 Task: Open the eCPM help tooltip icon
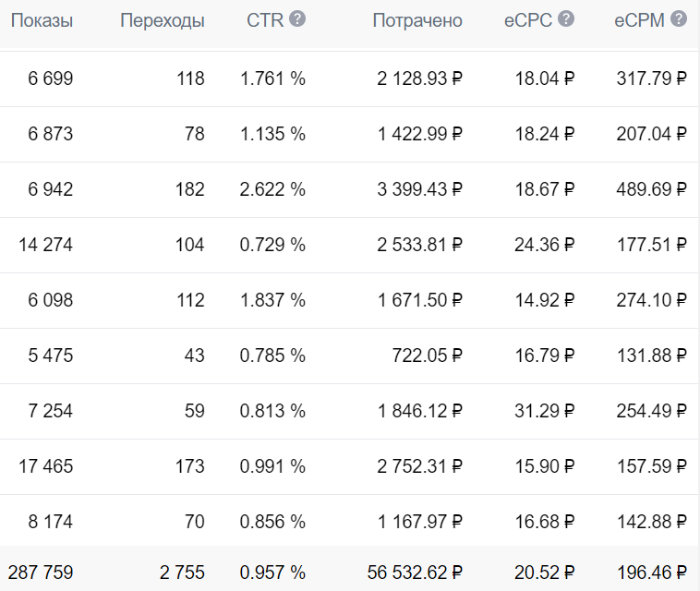pos(679,19)
